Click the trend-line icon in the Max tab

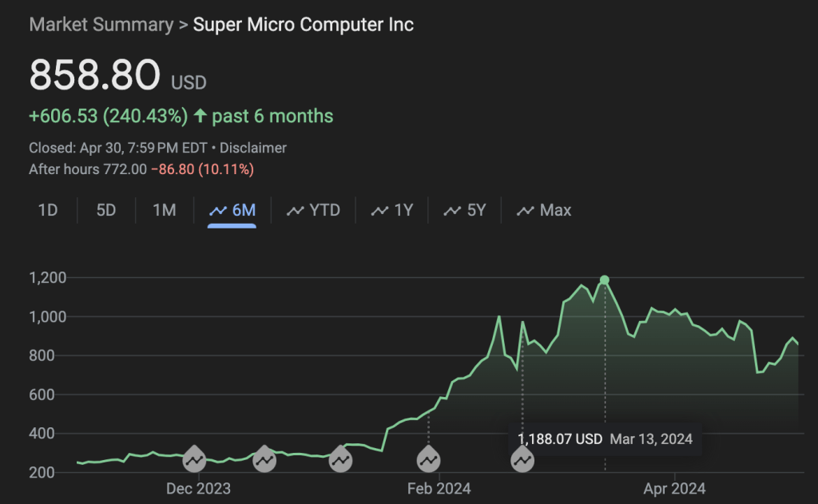(x=526, y=211)
